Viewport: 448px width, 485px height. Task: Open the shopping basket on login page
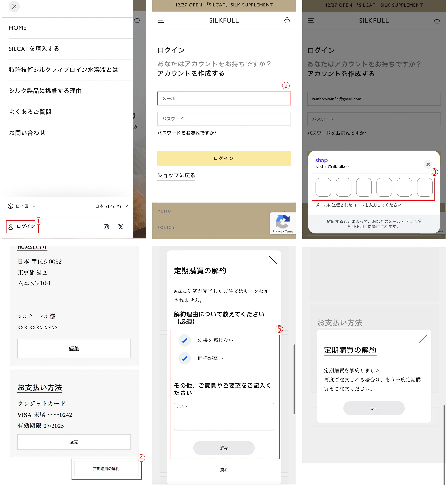tap(287, 20)
